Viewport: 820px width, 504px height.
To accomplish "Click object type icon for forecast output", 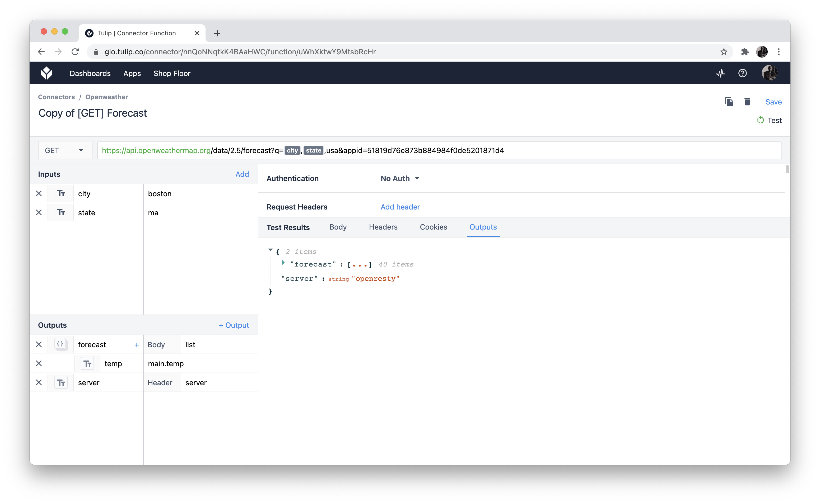I will point(60,344).
